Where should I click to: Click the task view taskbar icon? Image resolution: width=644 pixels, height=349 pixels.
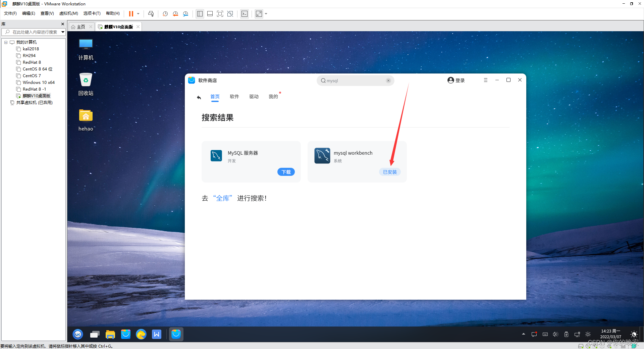point(95,334)
